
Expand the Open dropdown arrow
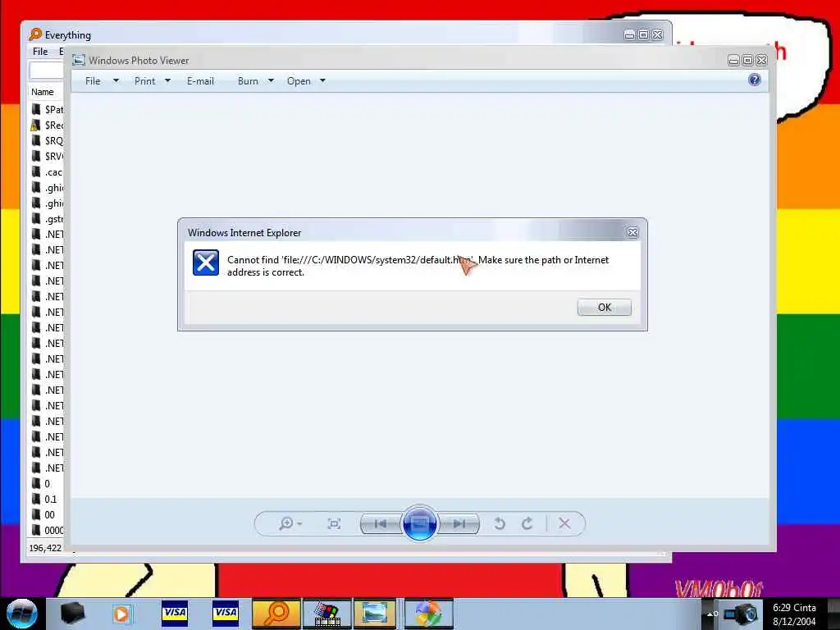pyautogui.click(x=322, y=81)
